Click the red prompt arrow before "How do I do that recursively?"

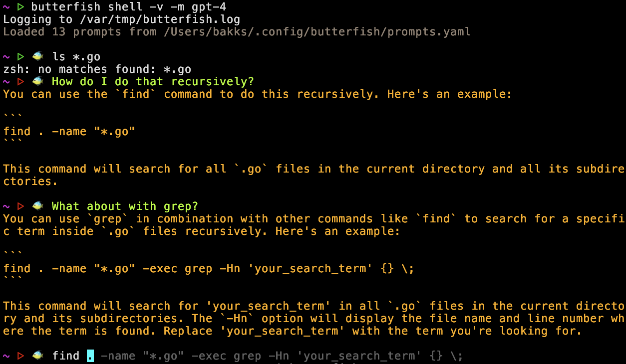coord(20,82)
